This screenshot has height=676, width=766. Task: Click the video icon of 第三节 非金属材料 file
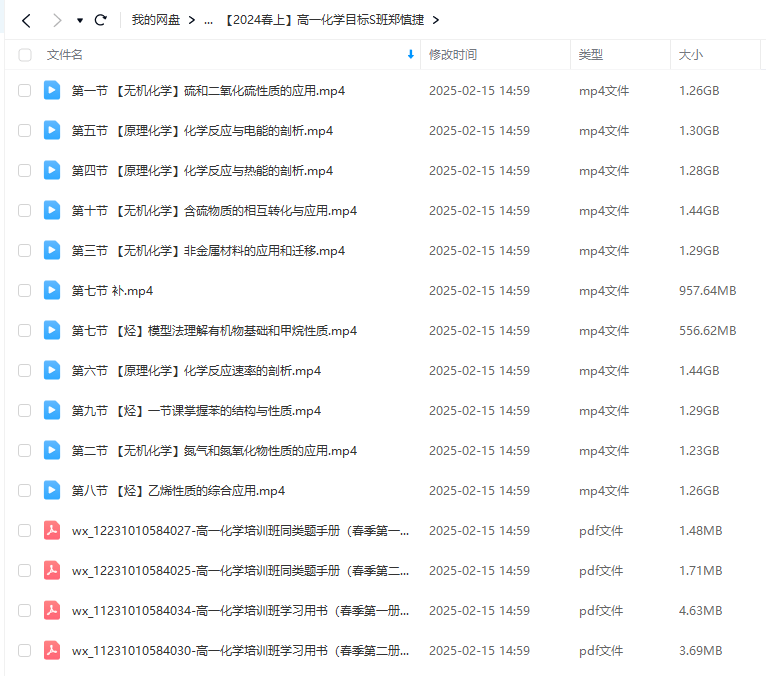click(x=52, y=251)
